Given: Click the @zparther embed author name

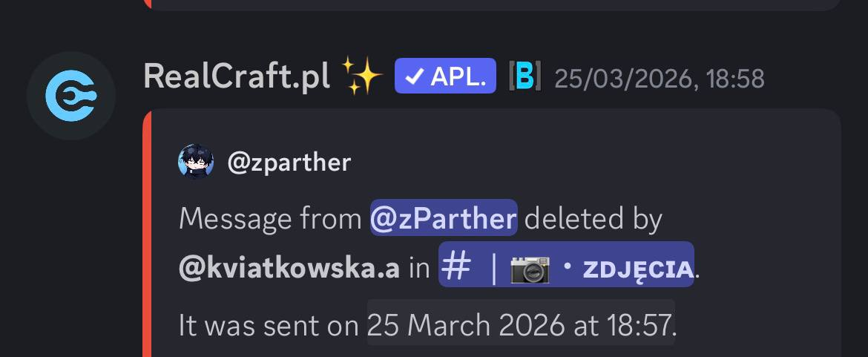Looking at the screenshot, I should point(289,163).
